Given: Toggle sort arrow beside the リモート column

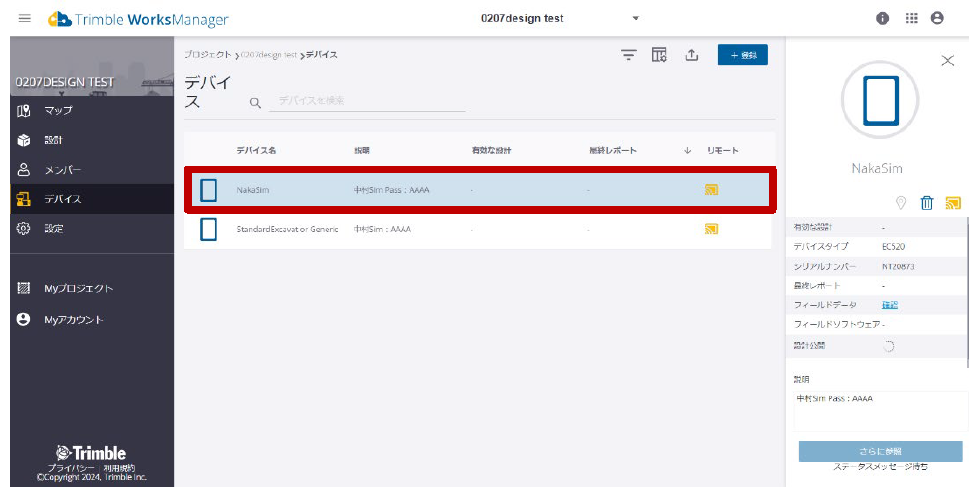Looking at the screenshot, I should click(x=688, y=150).
